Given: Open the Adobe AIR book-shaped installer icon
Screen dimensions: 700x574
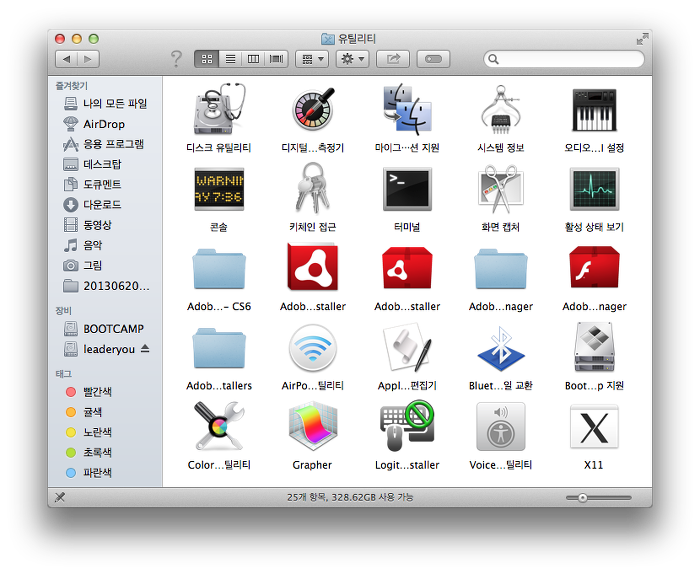Looking at the screenshot, I should (313, 267).
